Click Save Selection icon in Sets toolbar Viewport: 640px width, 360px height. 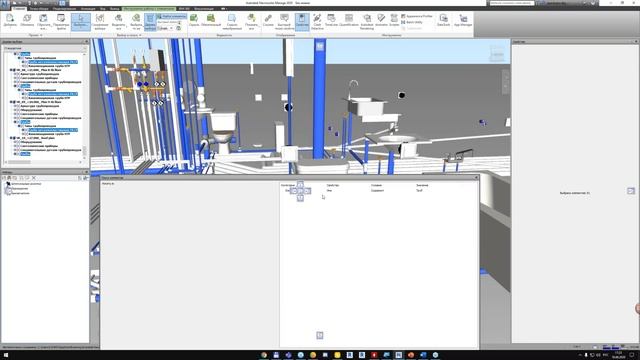[x=4, y=178]
